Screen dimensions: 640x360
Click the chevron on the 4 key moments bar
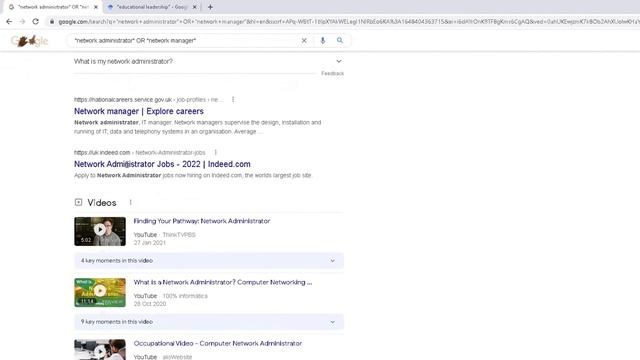(333, 260)
